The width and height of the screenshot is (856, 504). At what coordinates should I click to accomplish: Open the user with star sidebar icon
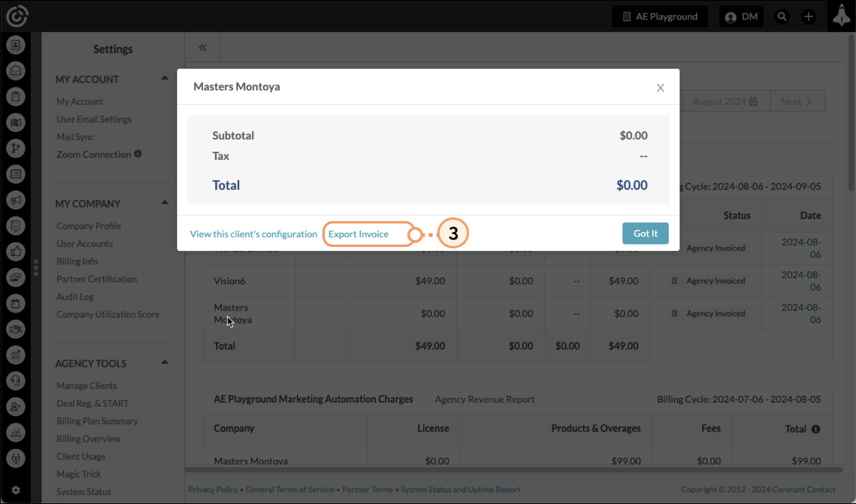click(x=16, y=407)
